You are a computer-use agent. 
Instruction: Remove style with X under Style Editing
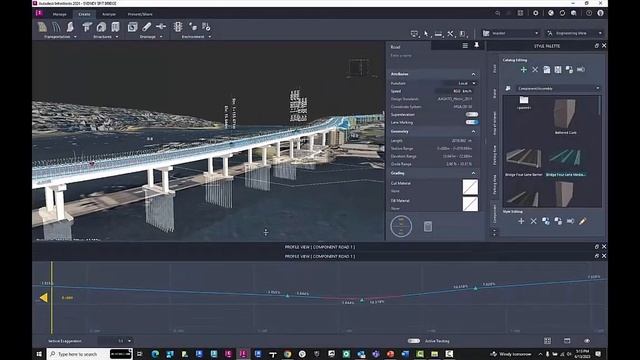click(x=533, y=221)
